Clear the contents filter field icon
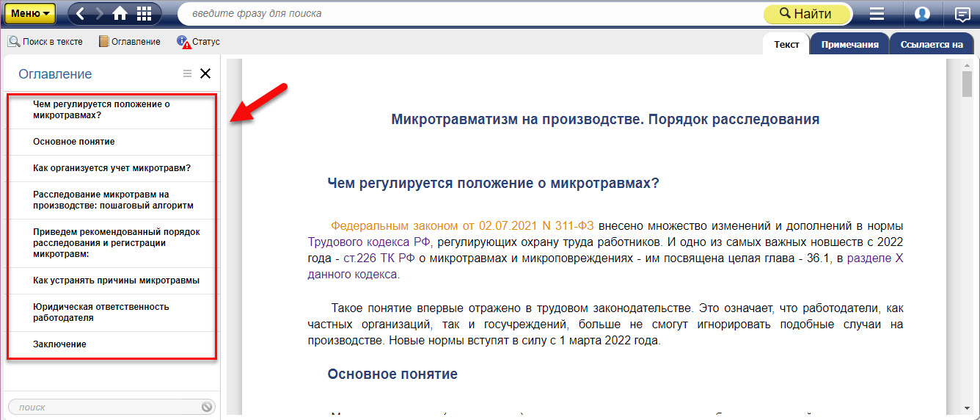Viewport: 980px width, 420px height. pyautogui.click(x=207, y=407)
